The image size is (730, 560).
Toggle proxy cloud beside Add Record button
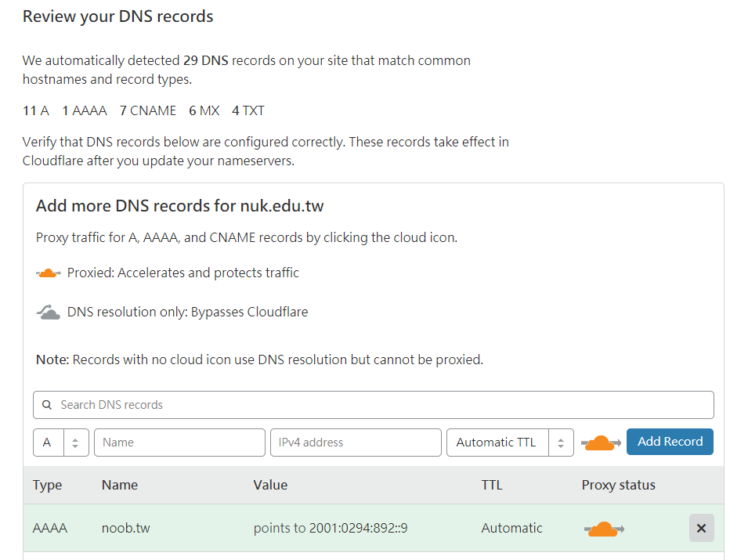(x=601, y=443)
